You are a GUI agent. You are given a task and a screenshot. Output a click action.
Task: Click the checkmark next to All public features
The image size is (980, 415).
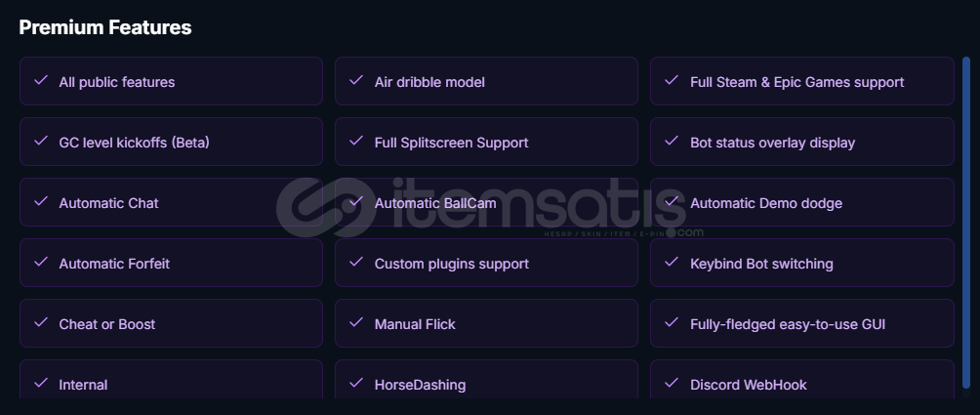pyautogui.click(x=41, y=81)
